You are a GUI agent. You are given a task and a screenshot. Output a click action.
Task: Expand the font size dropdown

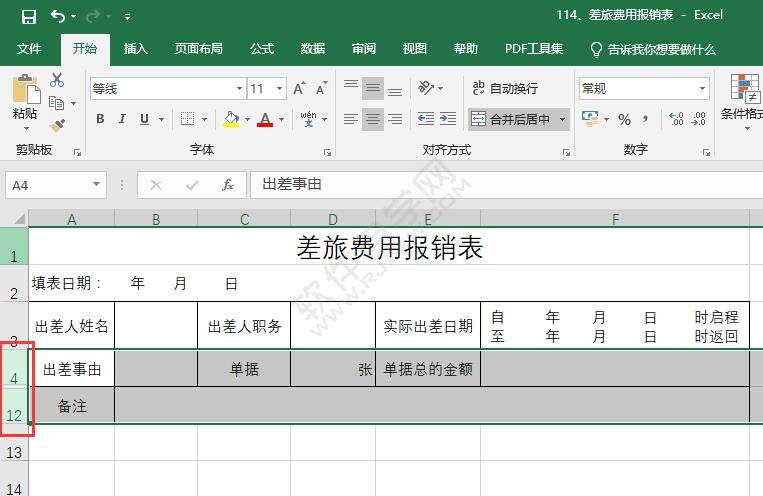tap(279, 89)
